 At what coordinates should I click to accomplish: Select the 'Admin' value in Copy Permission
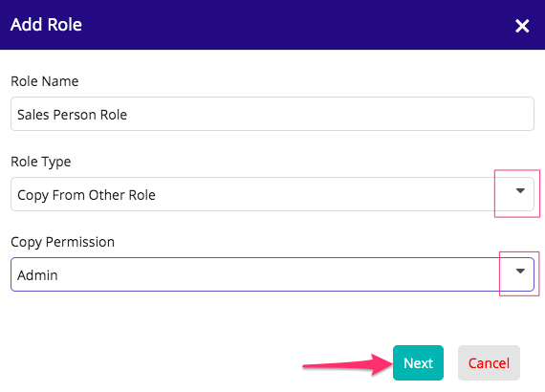tap(37, 275)
